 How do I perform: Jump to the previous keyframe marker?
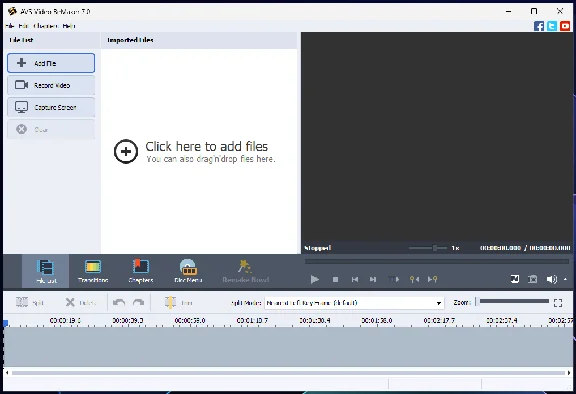[414, 279]
